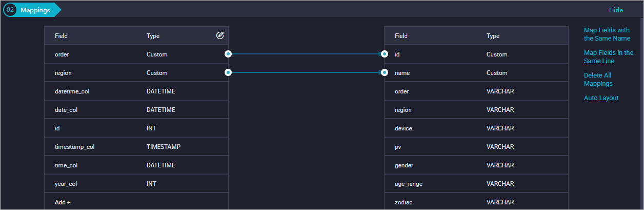Select source field timestamp_col
This screenshot has width=644, height=210.
[136, 147]
